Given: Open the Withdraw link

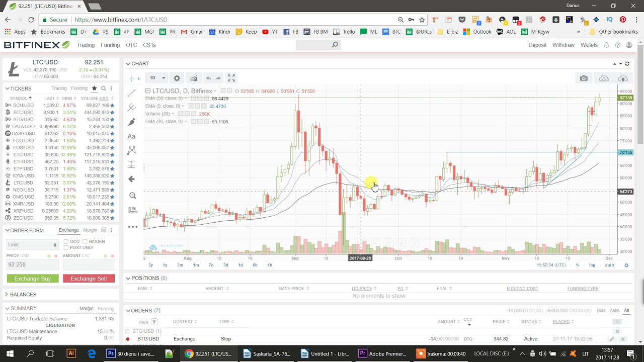Looking at the screenshot, I should point(563,45).
